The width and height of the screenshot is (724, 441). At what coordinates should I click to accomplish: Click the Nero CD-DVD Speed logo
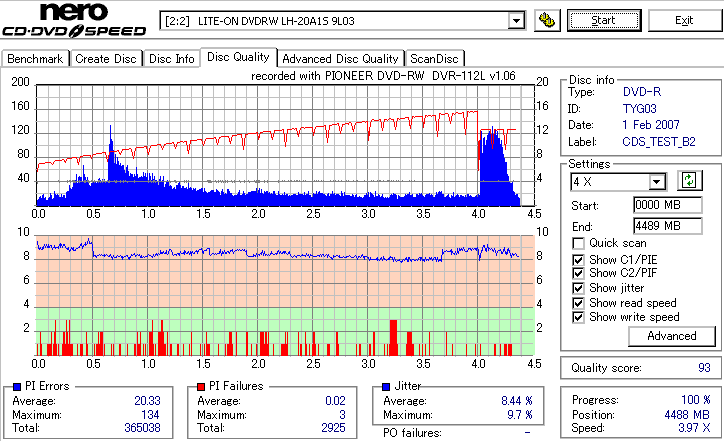74,19
